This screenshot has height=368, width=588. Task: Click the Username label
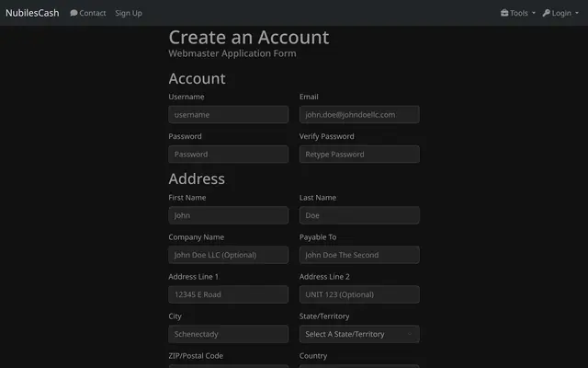[x=187, y=97]
